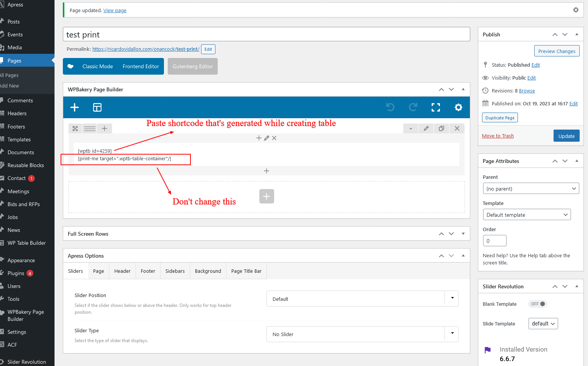Open Slider Type No Slider dropdown
Image resolution: width=588 pixels, height=366 pixels.
362,334
